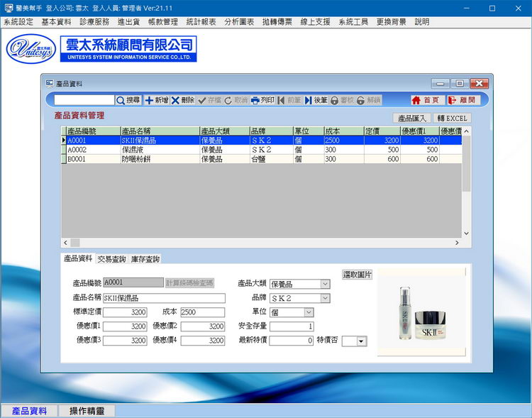
Task: Print the product list via 列印
Action: pyautogui.click(x=262, y=101)
